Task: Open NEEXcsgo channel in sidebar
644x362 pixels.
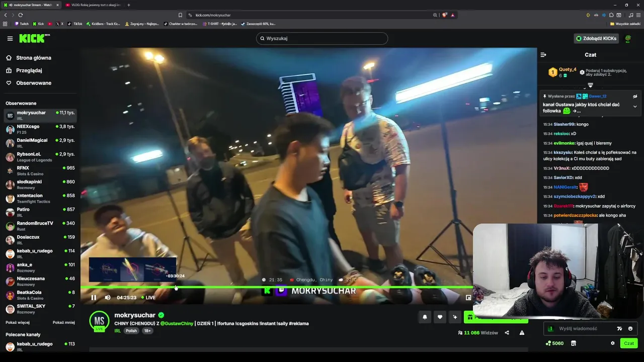Action: (40, 129)
